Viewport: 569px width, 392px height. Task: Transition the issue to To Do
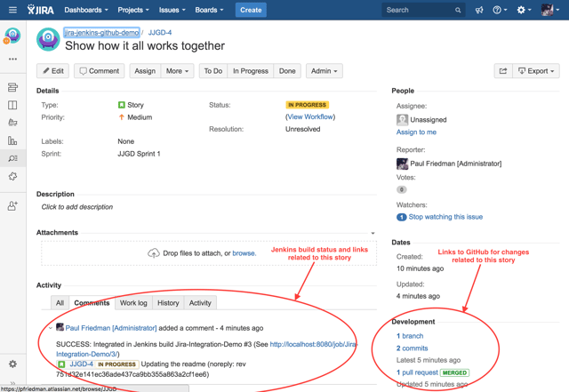pos(213,71)
